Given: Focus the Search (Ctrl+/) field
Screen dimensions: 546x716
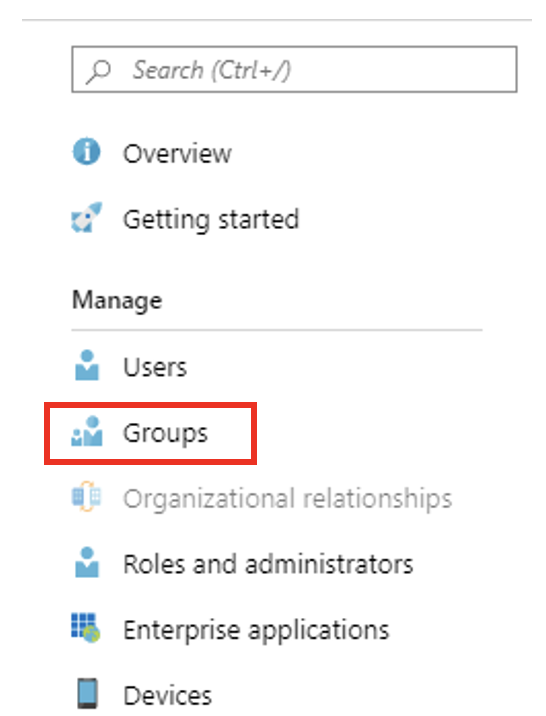Looking at the screenshot, I should click(x=294, y=69).
